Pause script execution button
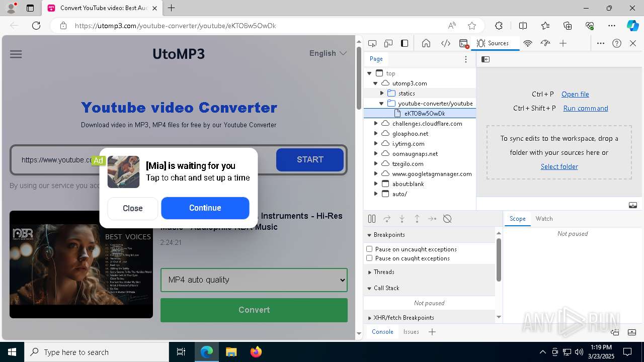This screenshot has width=644, height=362. pos(372,219)
